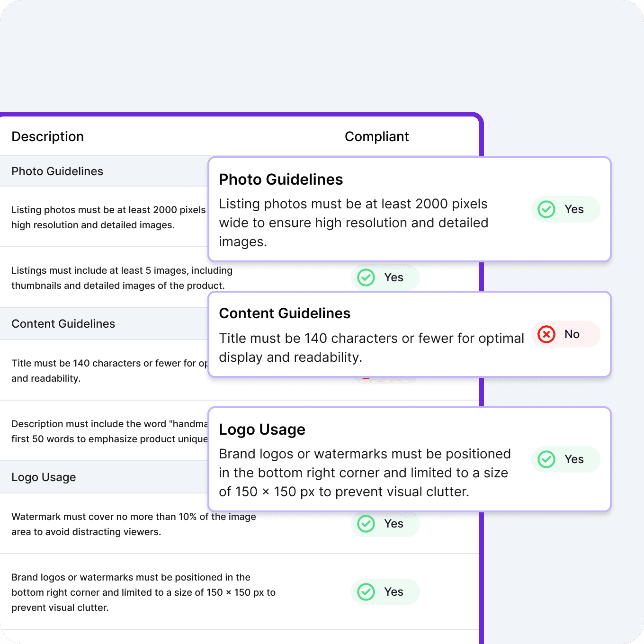
Task: Toggle the Yes badge for the 5 images requirement
Action: click(385, 277)
